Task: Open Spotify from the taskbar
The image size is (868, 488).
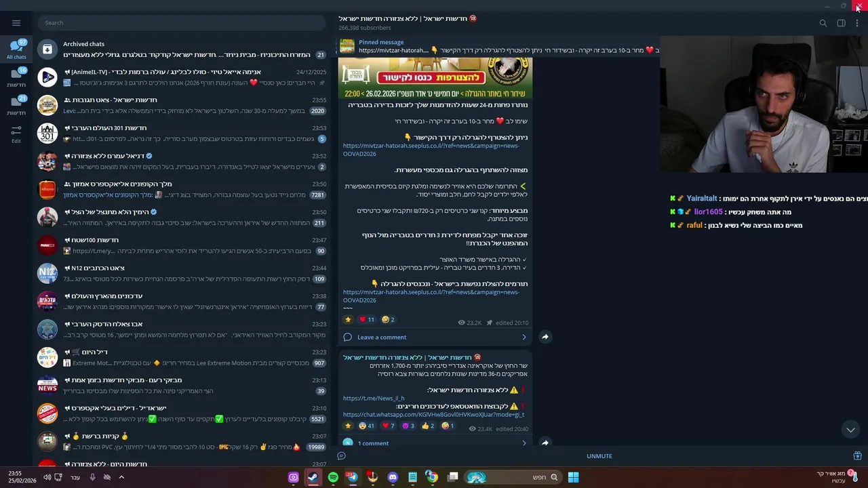Action: pos(333,477)
